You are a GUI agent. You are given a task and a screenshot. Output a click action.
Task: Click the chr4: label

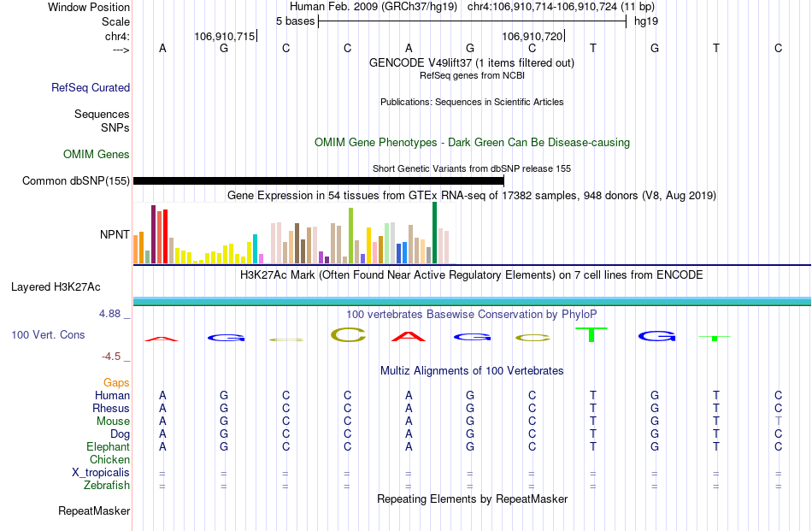tap(117, 36)
